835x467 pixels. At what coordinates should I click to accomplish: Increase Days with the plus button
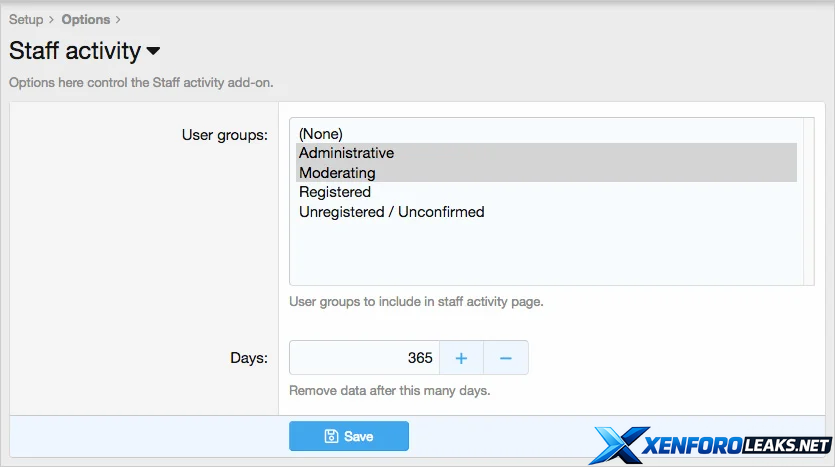click(x=461, y=358)
